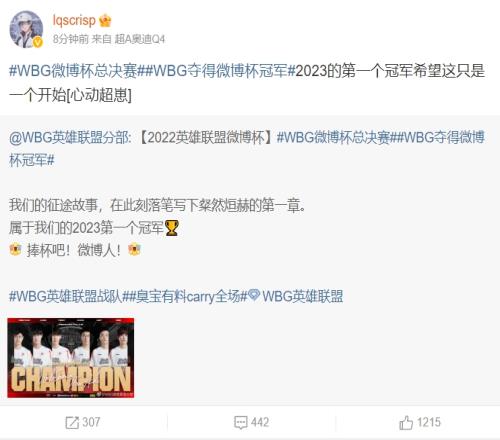Click the lqscrisp username
Screen dimensions: 500x440
pyautogui.click(x=74, y=20)
